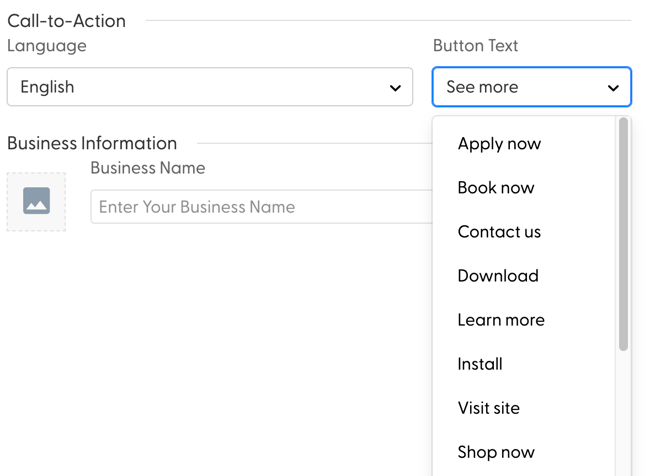
Task: Choose the "Learn more" option
Action: [x=501, y=320]
